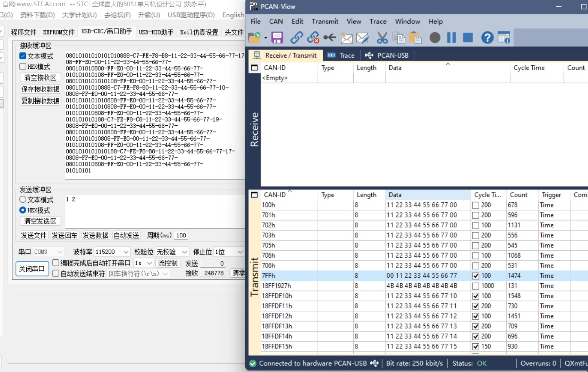Click the Receive panel header square icon
The width and height of the screenshot is (588, 372).
click(x=254, y=68)
